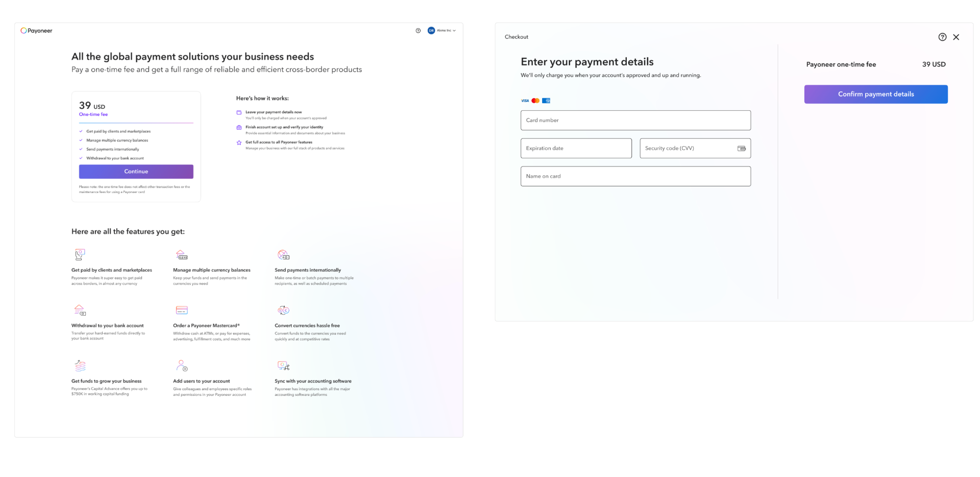Viewport: 980px width, 477px height.
Task: Click the 'Enter your payment details' heading
Action: (x=587, y=62)
